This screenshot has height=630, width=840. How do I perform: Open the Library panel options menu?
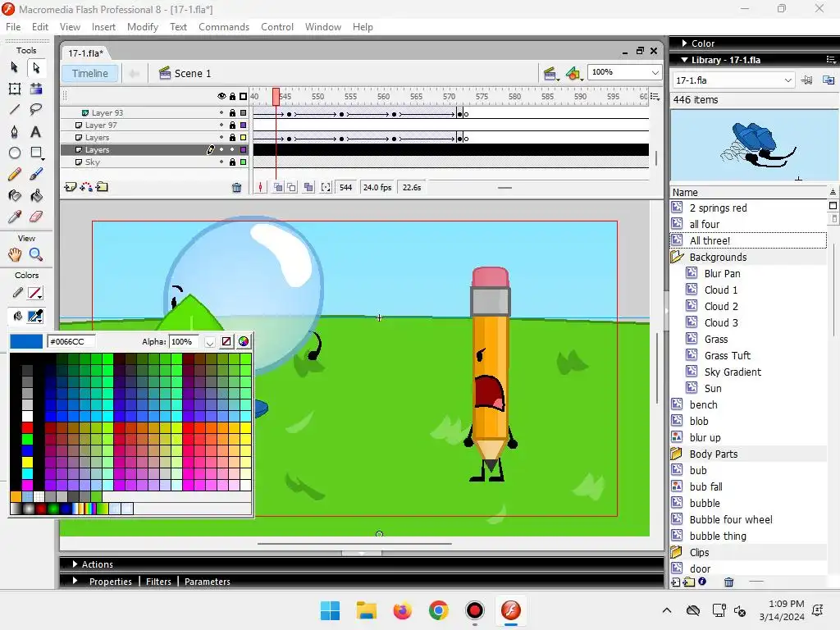831,59
